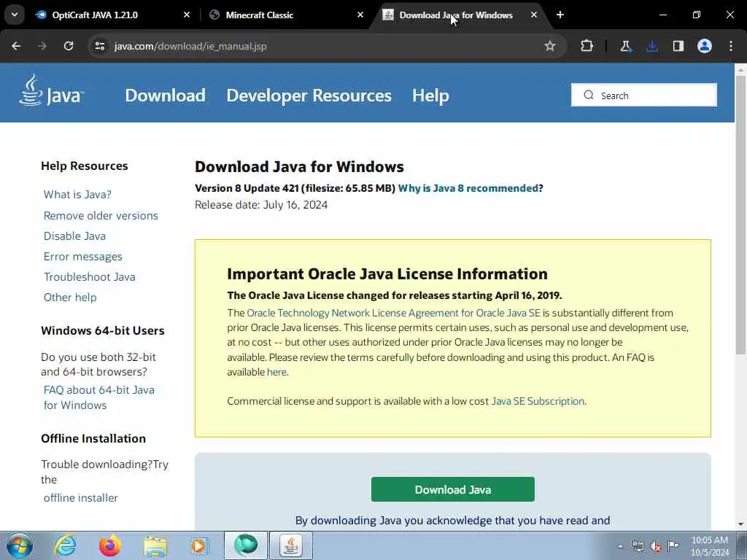Launch Internet Explorer from taskbar
The width and height of the screenshot is (747, 560).
(64, 545)
